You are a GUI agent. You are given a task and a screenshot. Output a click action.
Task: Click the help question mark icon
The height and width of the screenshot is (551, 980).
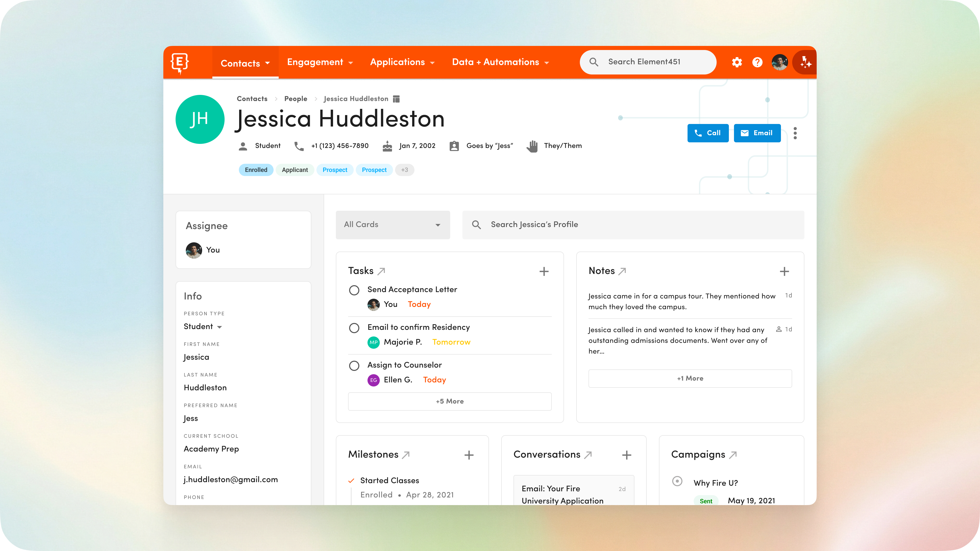click(x=757, y=62)
